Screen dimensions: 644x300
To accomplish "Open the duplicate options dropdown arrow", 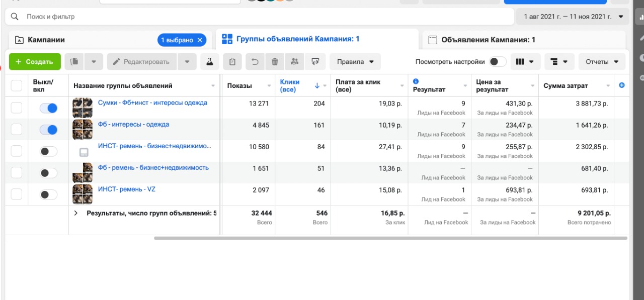I will (94, 62).
